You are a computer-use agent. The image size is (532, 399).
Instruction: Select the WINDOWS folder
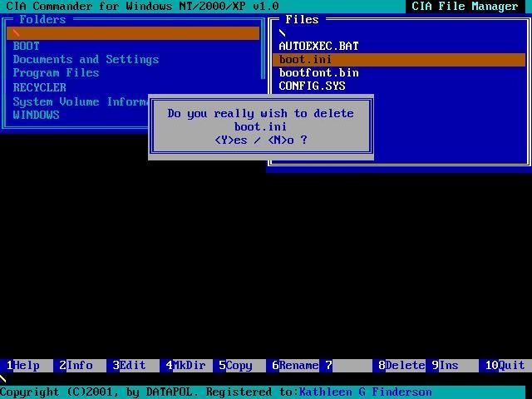(36, 115)
